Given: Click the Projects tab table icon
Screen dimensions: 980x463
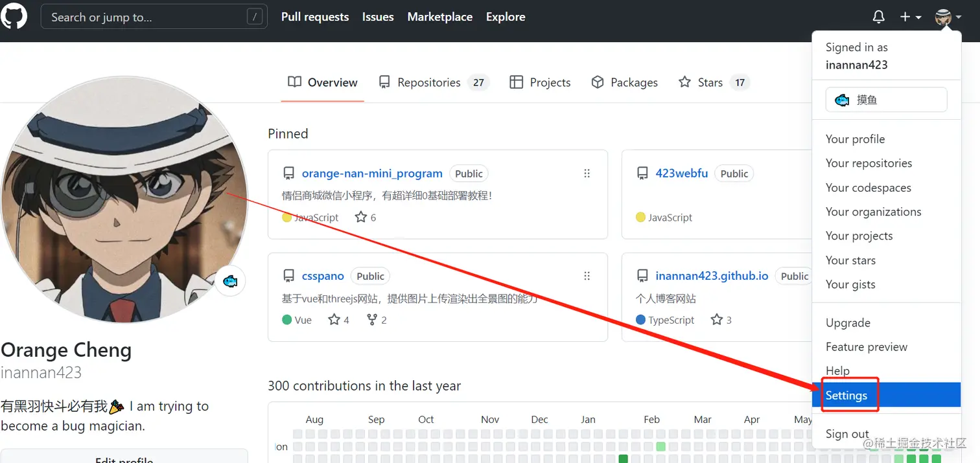Looking at the screenshot, I should (517, 82).
